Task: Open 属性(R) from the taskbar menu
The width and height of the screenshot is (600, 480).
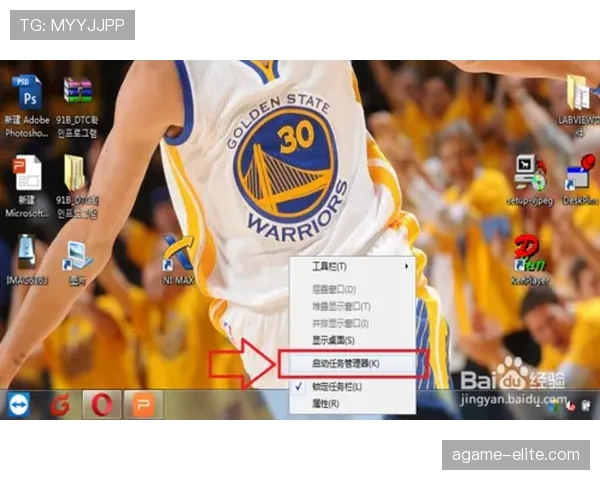Action: pyautogui.click(x=352, y=403)
